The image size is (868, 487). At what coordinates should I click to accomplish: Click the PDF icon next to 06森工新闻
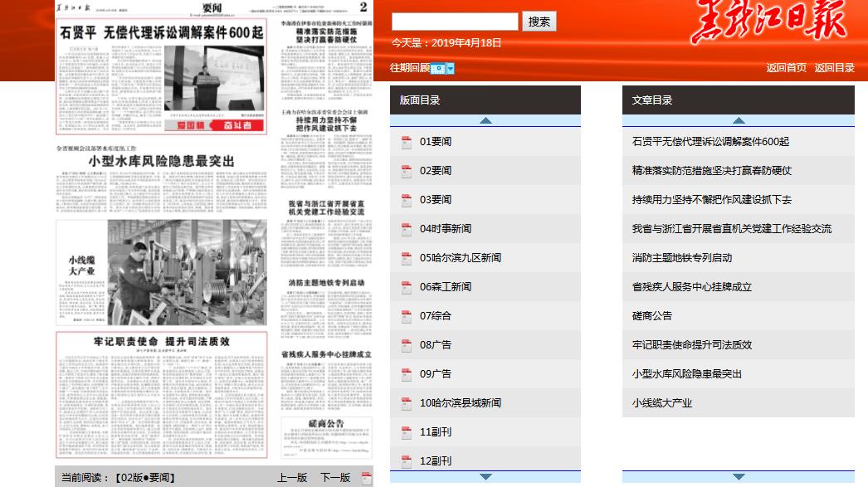click(x=407, y=287)
